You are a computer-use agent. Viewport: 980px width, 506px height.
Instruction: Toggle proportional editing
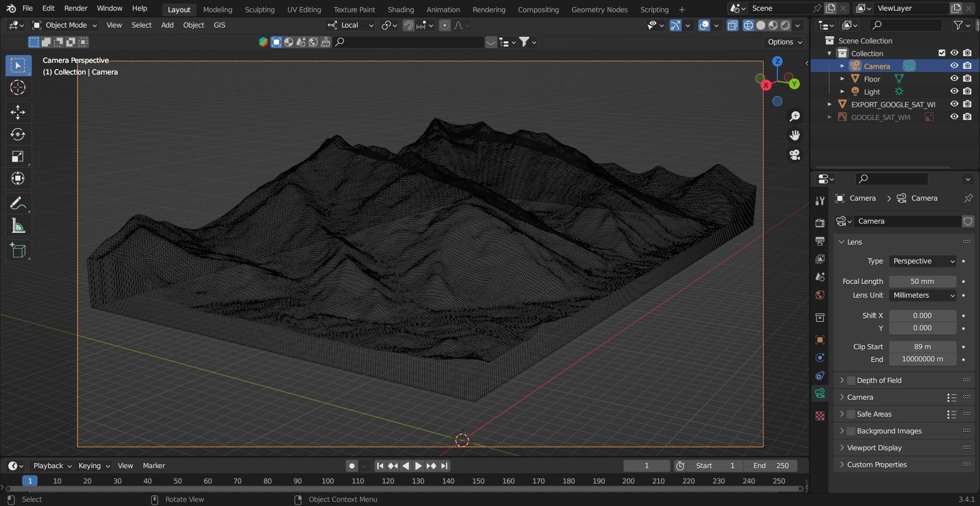point(445,25)
